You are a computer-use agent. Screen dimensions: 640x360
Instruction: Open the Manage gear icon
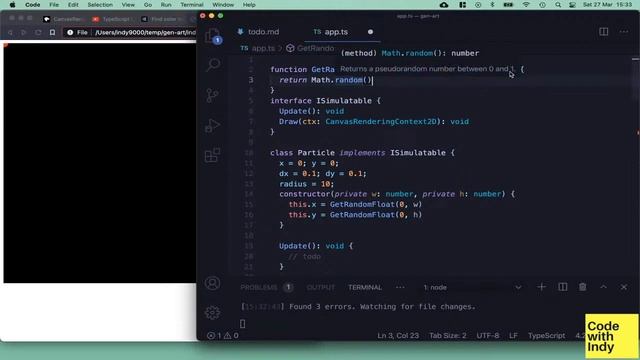pyautogui.click(x=212, y=312)
